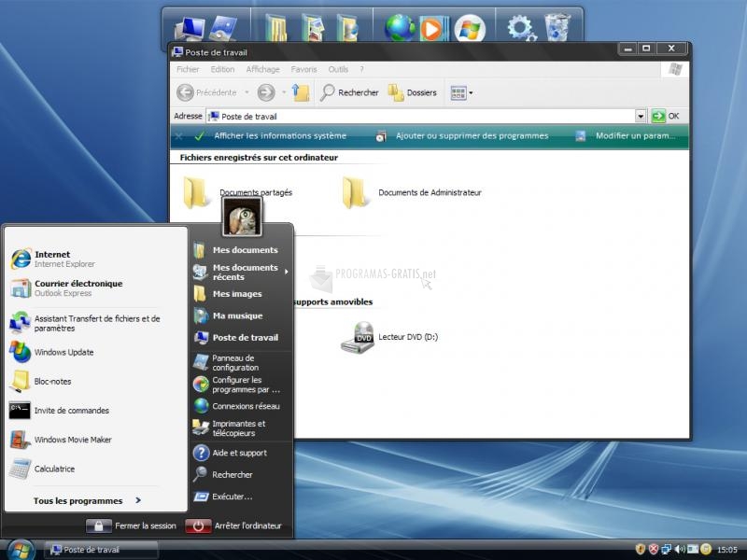The image size is (747, 560).
Task: Open the globe browser icon in dock
Action: 400,28
